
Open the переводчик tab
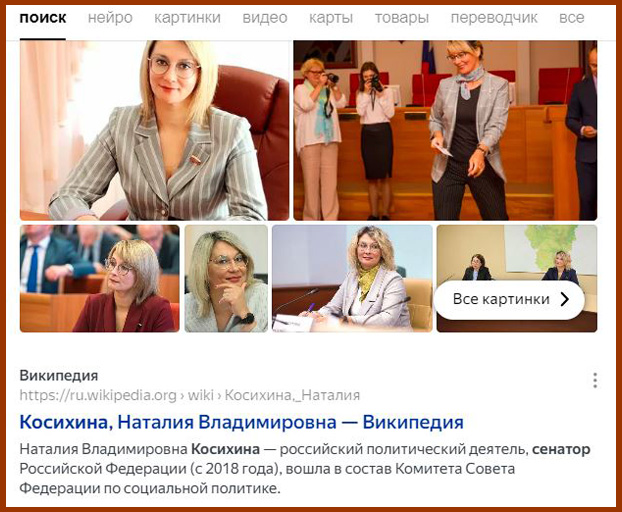[494, 18]
